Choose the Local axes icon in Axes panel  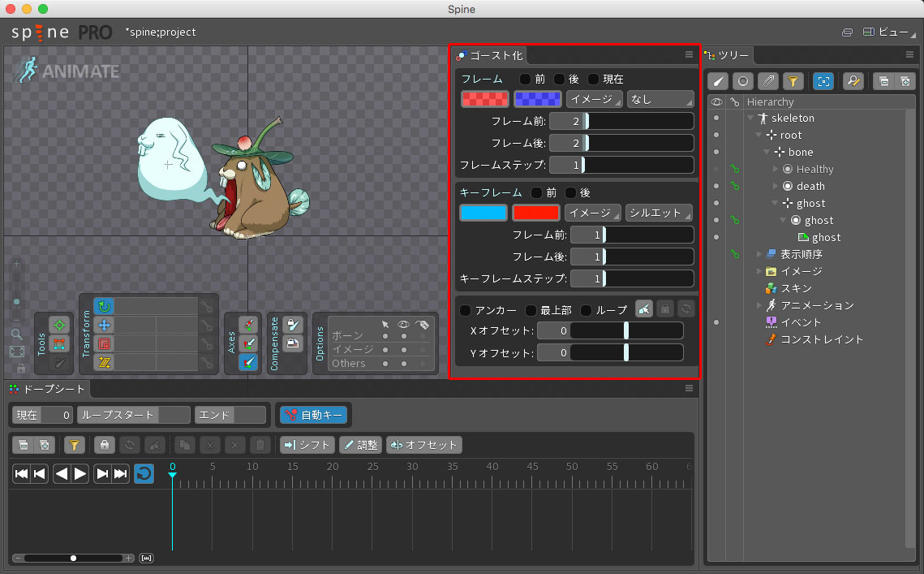249,325
